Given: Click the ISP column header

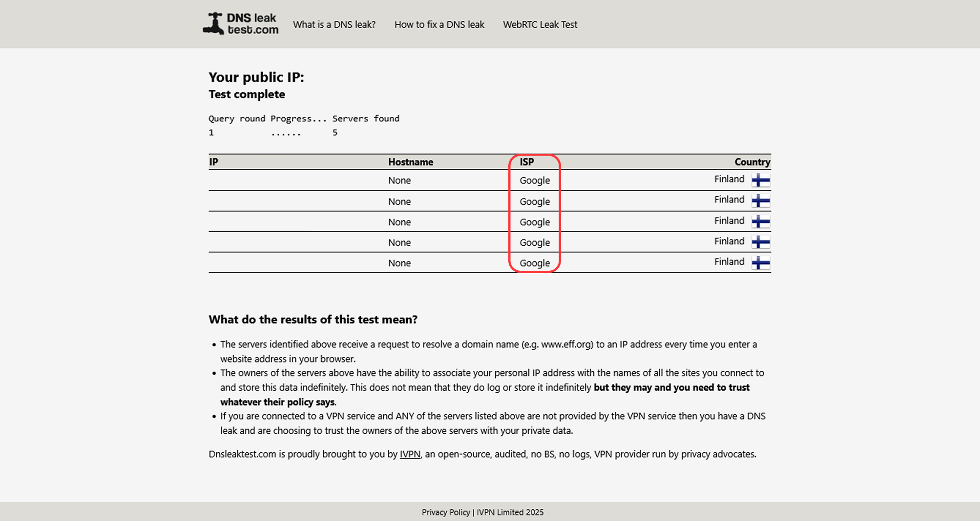Looking at the screenshot, I should pyautogui.click(x=527, y=162).
